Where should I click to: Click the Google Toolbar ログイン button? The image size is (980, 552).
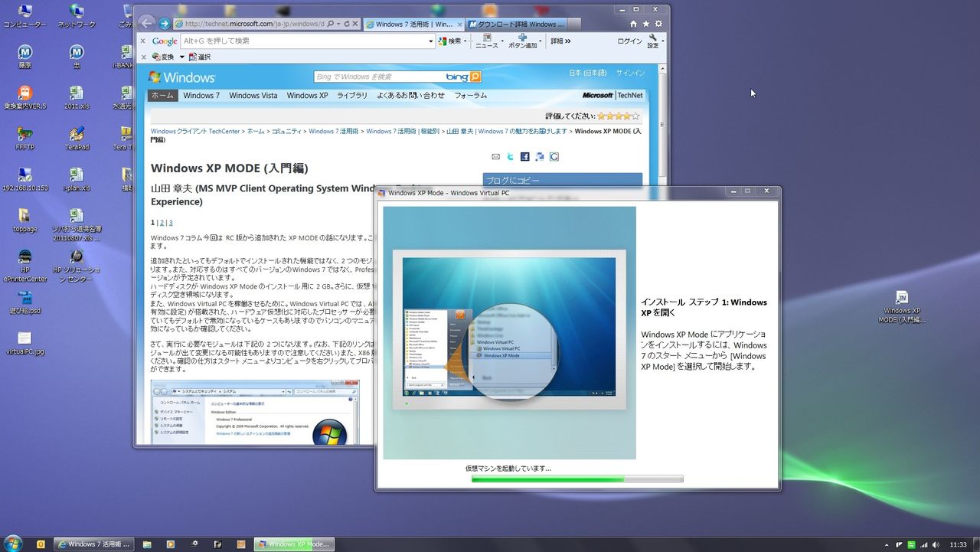629,41
